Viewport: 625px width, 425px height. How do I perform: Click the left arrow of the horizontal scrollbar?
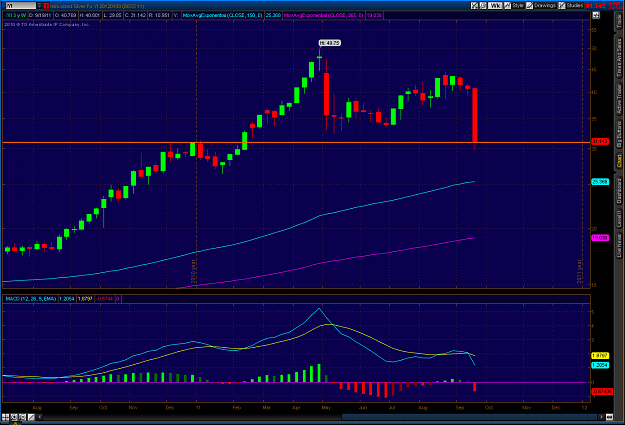click(x=40, y=417)
